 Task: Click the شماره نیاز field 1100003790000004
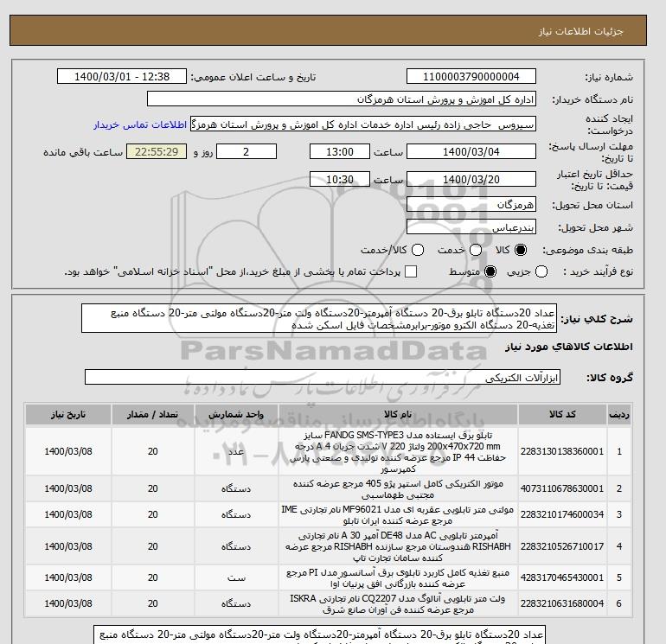pos(471,76)
